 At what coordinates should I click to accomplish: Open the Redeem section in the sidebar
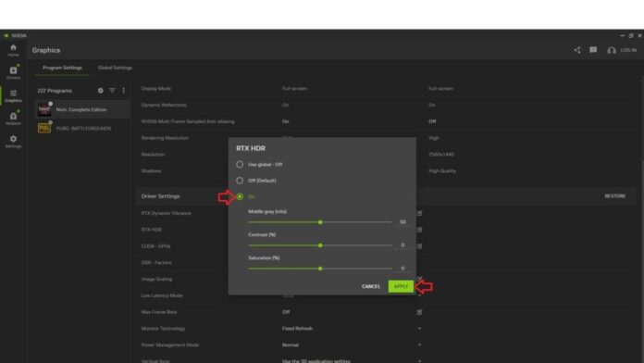click(x=13, y=119)
